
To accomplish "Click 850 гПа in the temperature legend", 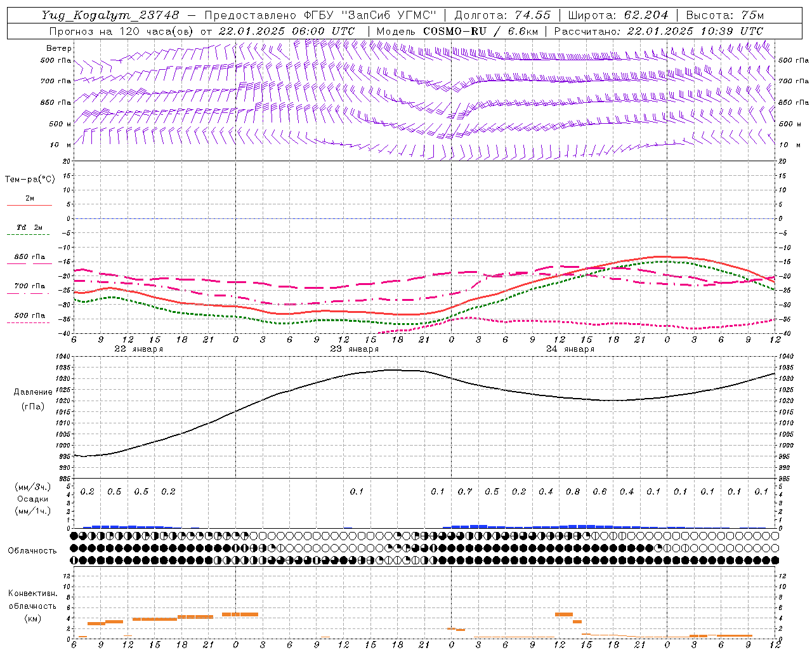I will pyautogui.click(x=30, y=257).
